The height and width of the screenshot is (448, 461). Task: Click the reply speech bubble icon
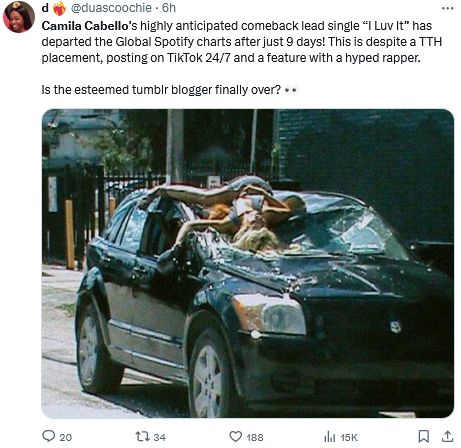tap(48, 436)
